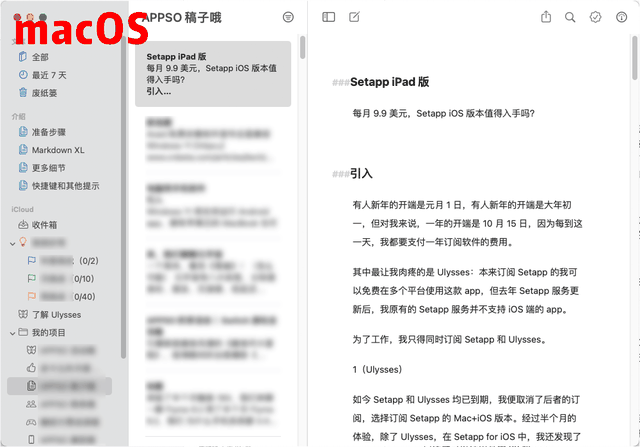
Task: Open 快捷键和其他提示 group
Action: click(65, 186)
